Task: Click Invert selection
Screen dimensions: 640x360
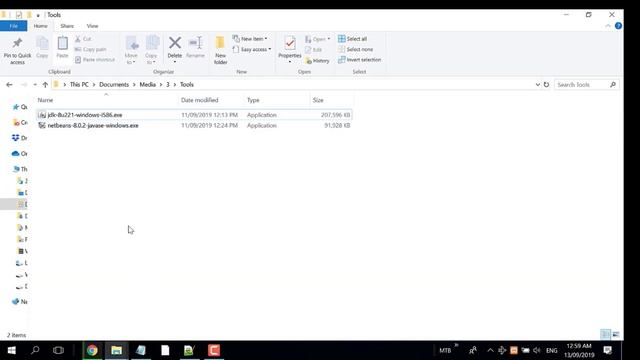Action: pyautogui.click(x=360, y=60)
